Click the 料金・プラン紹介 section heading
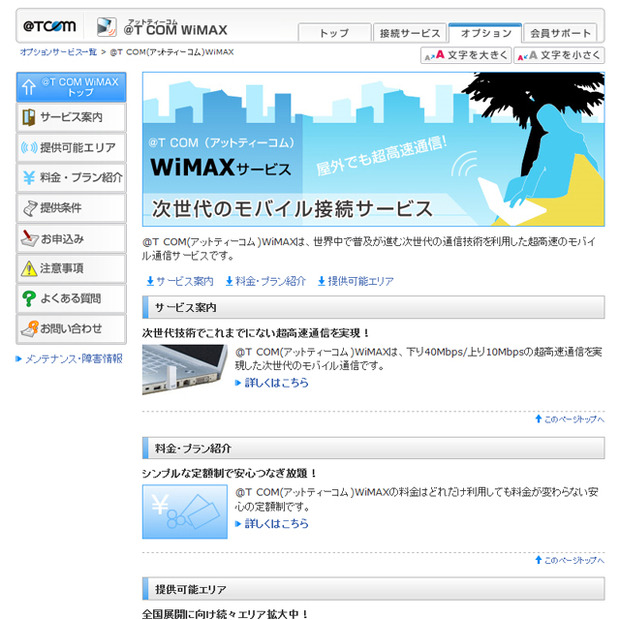620x620 pixels. point(373,448)
